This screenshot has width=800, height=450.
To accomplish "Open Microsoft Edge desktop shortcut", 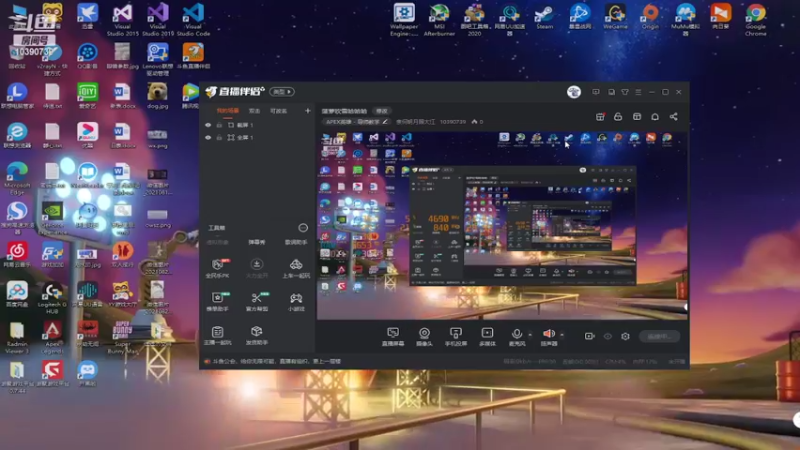I will 17,178.
